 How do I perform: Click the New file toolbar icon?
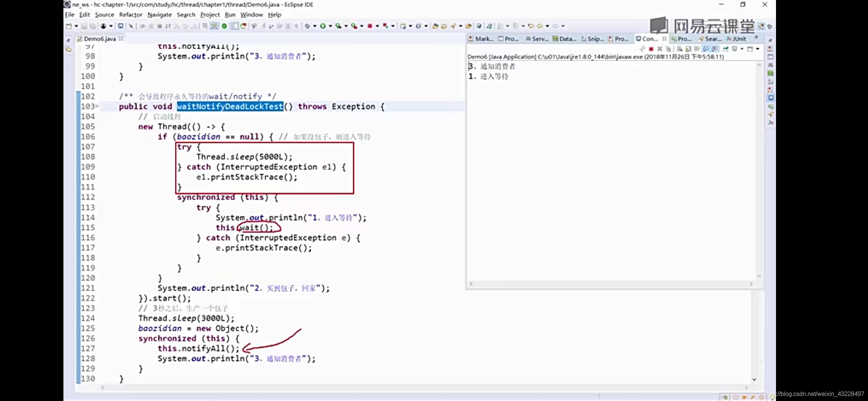(x=69, y=26)
